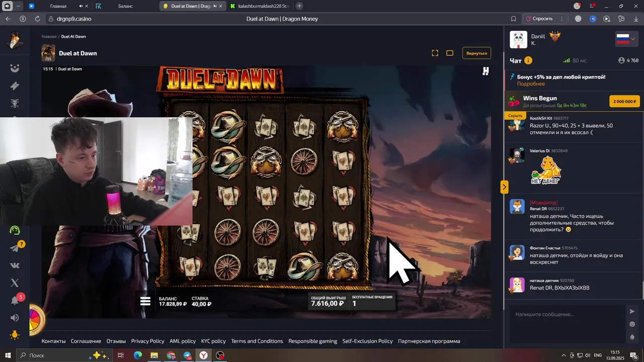Image resolution: width=644 pixels, height=362 pixels.
Task: Open browser downloads icon
Action: tap(635, 19)
